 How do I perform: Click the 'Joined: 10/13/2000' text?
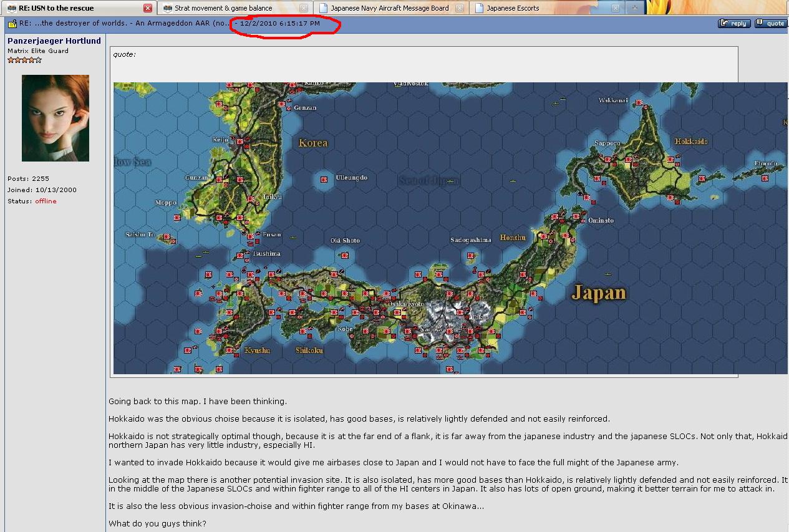click(42, 190)
